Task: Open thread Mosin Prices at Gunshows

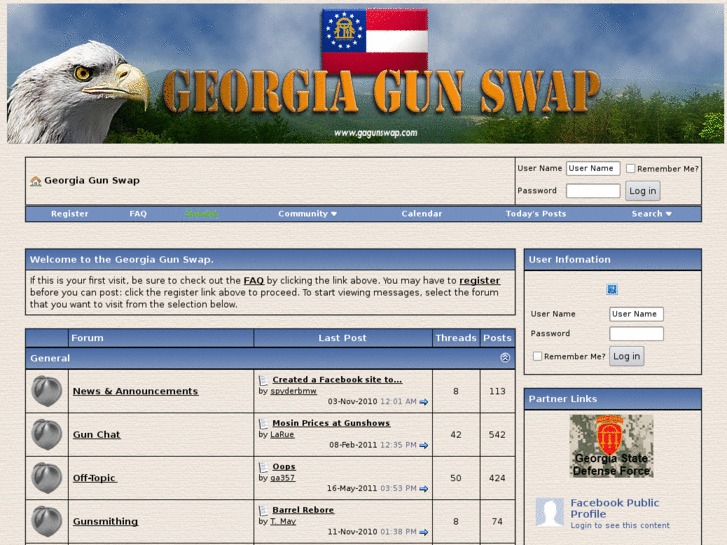Action: (x=331, y=423)
